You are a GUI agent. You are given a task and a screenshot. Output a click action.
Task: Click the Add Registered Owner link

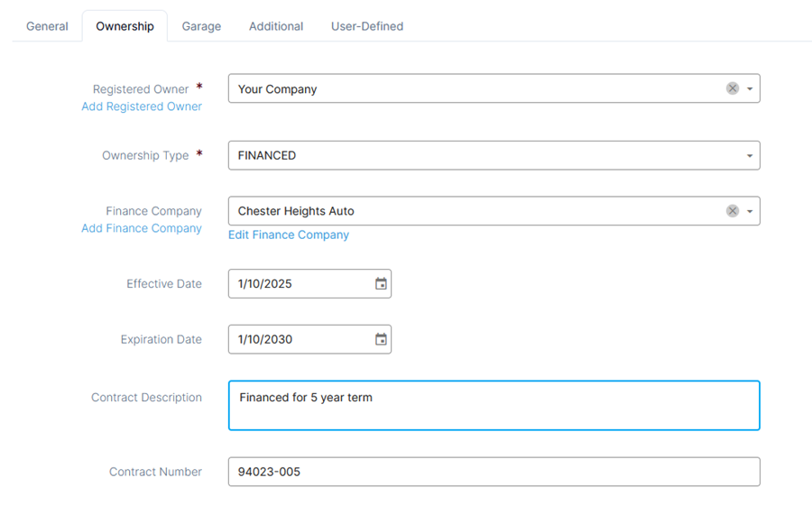coord(142,106)
